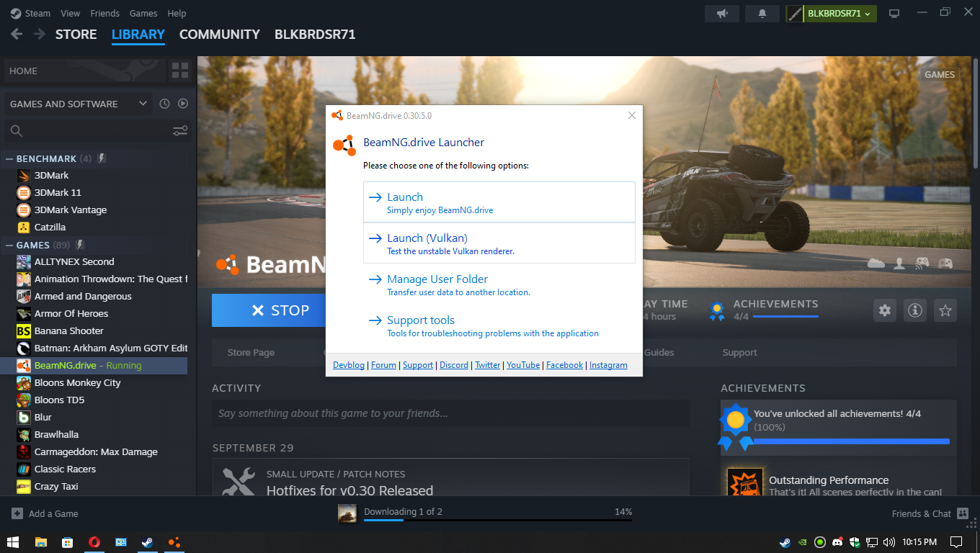
Task: Open BLKBRDSR71 profile tab
Action: (315, 34)
